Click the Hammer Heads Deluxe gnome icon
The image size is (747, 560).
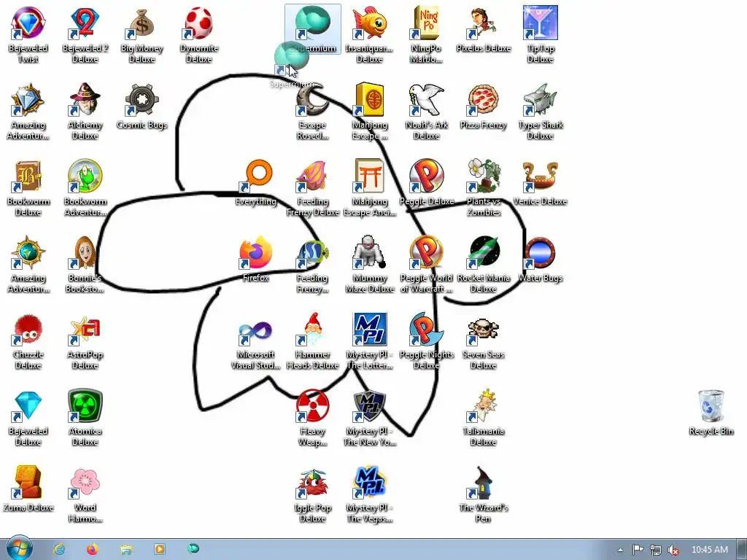tap(312, 341)
